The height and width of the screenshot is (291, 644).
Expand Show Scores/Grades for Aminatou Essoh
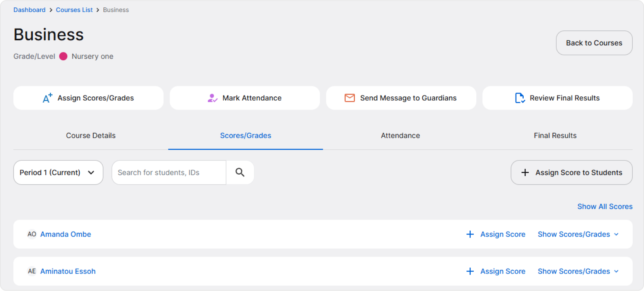click(x=578, y=272)
